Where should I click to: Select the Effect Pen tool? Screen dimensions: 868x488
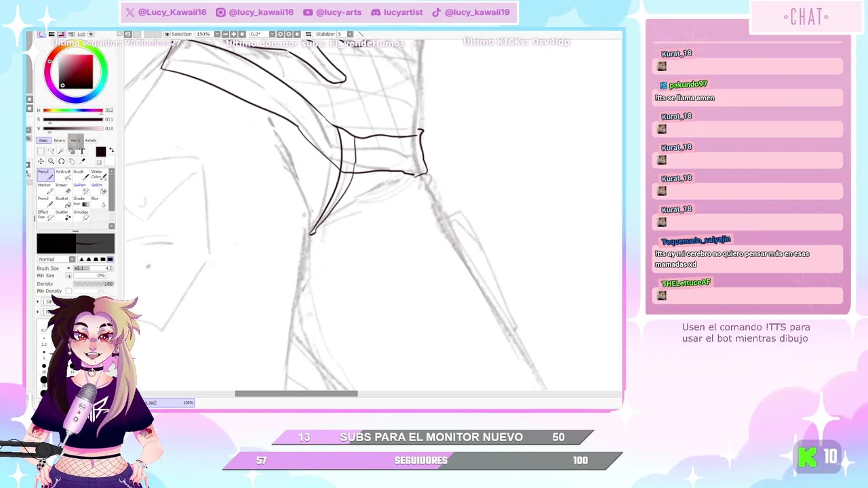pos(45,215)
